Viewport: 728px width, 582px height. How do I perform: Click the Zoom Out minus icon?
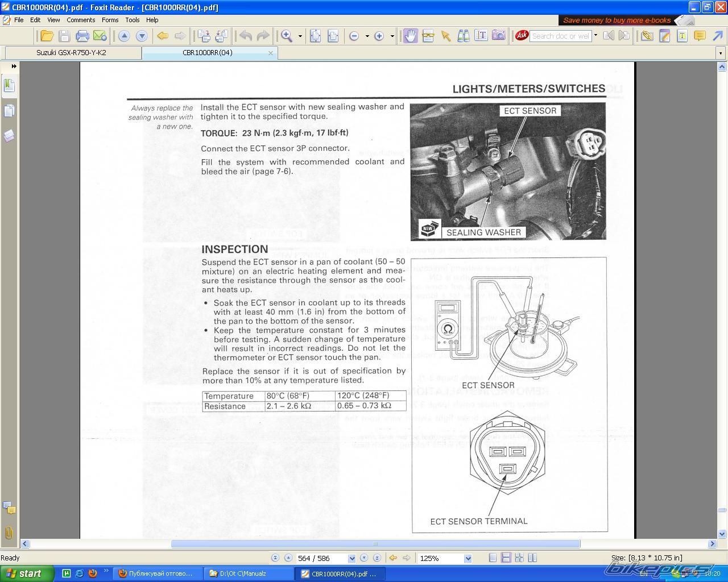click(354, 36)
